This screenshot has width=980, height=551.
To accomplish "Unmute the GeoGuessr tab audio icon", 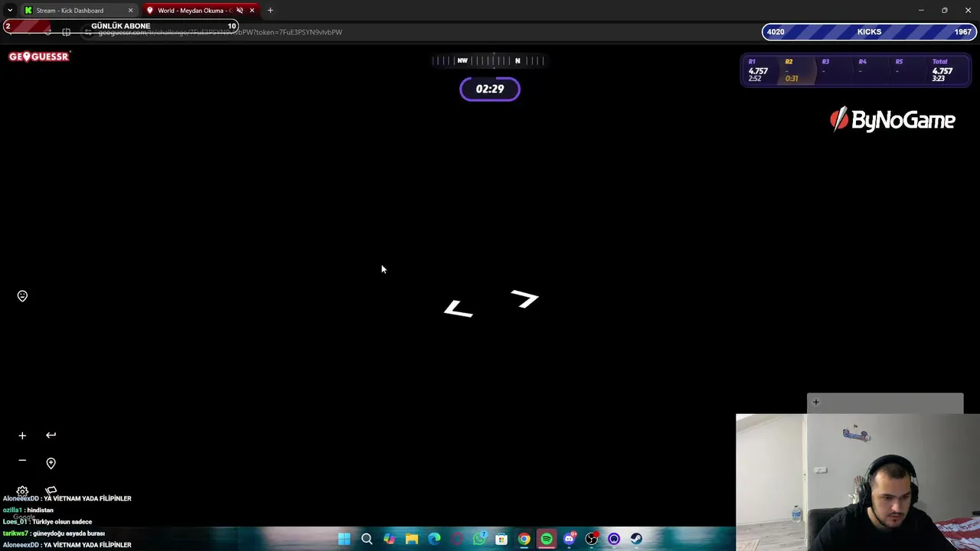I will point(240,11).
